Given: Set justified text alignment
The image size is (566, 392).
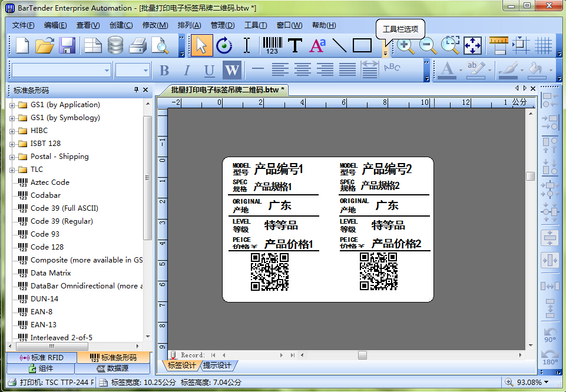Looking at the screenshot, I should (347, 69).
